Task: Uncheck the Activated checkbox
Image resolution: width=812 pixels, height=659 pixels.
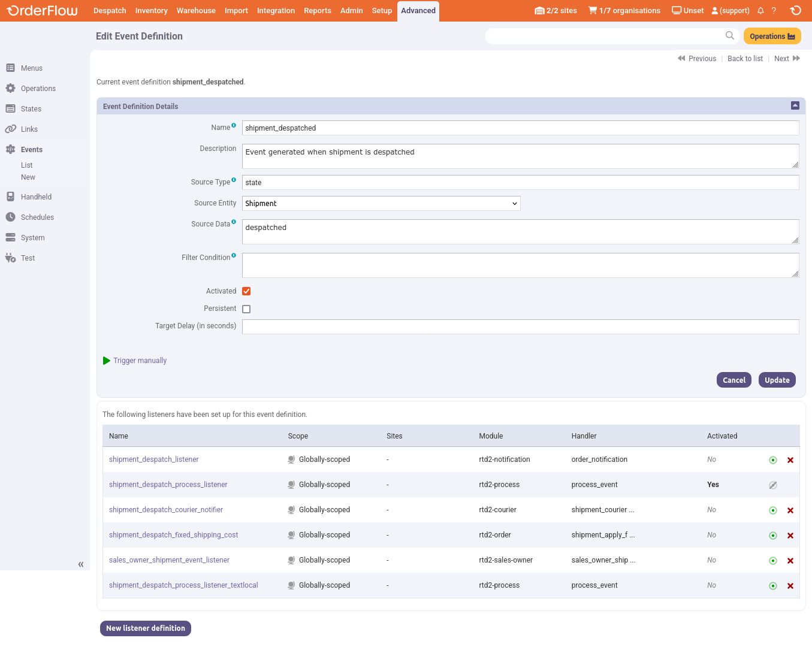Action: (246, 291)
